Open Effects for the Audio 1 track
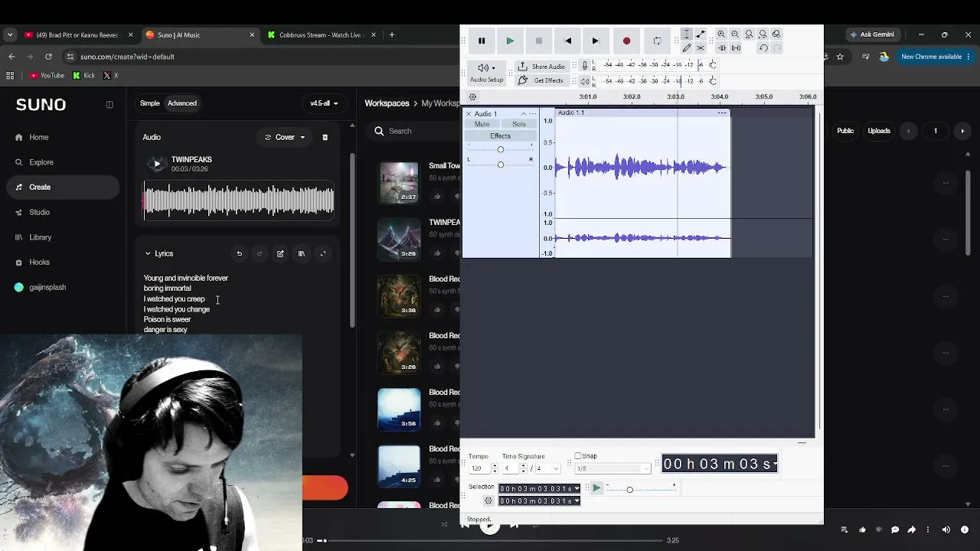Image resolution: width=980 pixels, height=551 pixels. [501, 136]
